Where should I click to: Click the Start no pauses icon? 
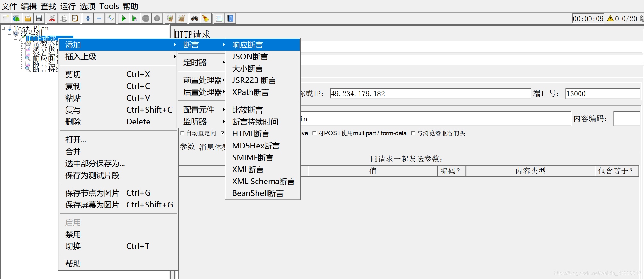point(135,18)
